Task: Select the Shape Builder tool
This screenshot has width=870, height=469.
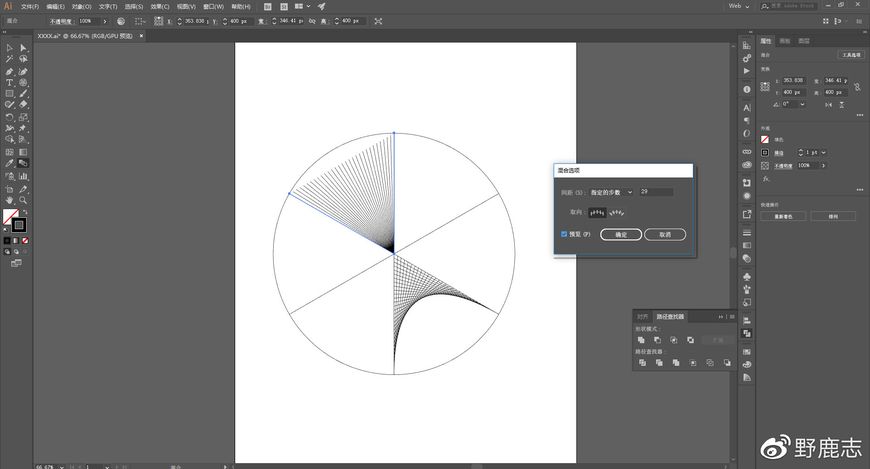Action: coord(9,139)
